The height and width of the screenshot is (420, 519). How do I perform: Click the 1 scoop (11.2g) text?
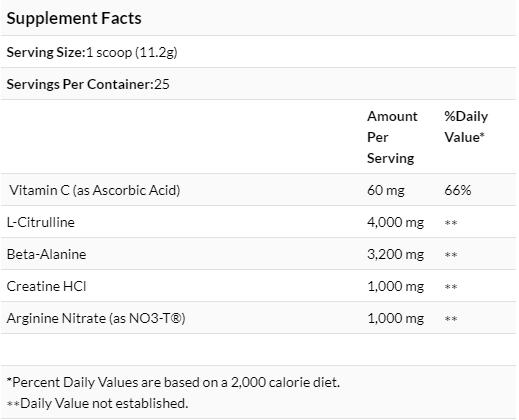tap(132, 52)
